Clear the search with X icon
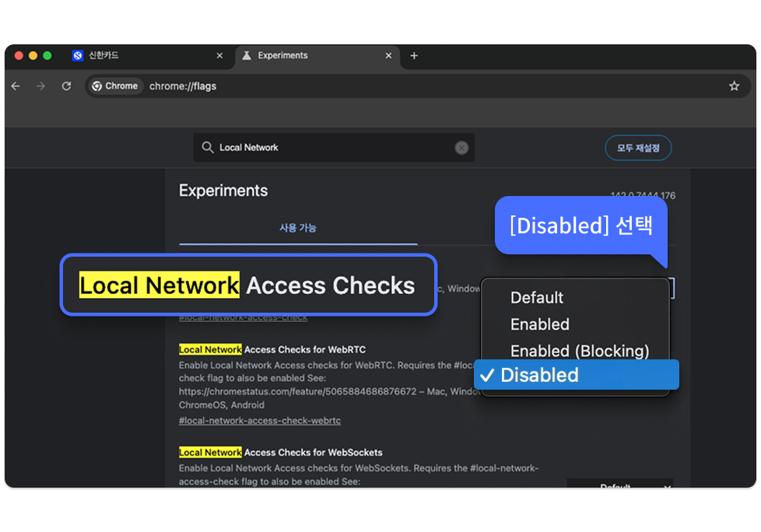This screenshot has width=761, height=532. tap(461, 148)
